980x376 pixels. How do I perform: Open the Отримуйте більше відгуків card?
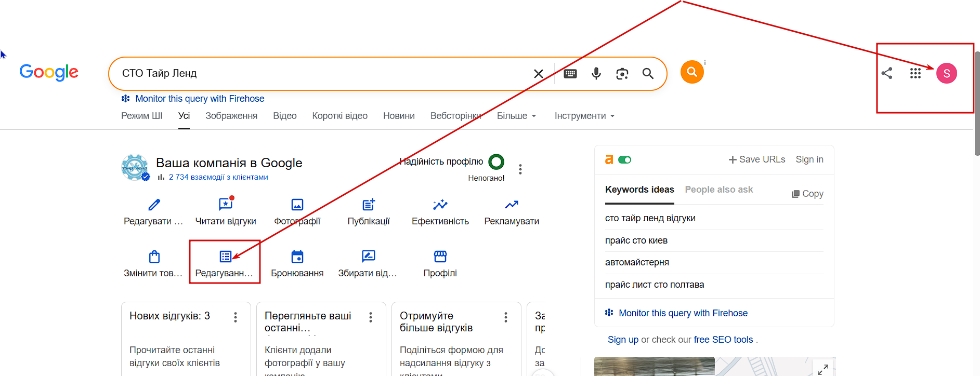coord(456,339)
